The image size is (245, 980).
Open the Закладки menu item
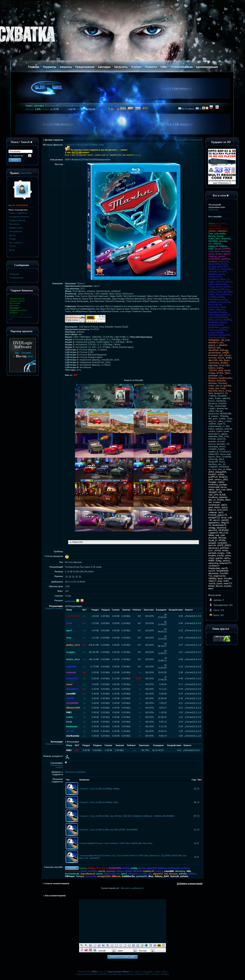coord(104,67)
